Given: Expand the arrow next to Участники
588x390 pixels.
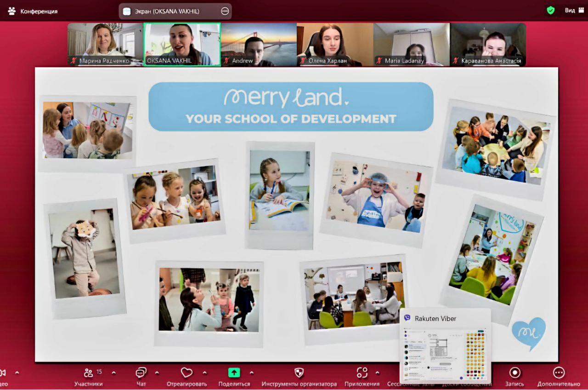Looking at the screenshot, I should tap(114, 373).
